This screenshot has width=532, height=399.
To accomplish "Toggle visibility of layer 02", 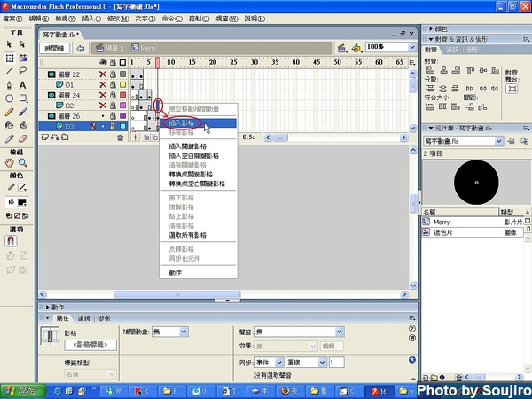I will click(x=103, y=106).
